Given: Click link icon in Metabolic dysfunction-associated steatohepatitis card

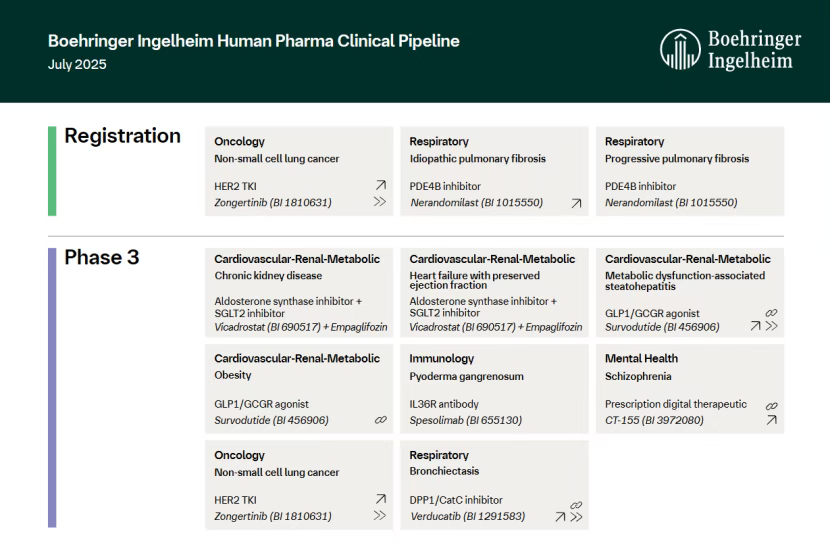Looking at the screenshot, I should (x=771, y=313).
